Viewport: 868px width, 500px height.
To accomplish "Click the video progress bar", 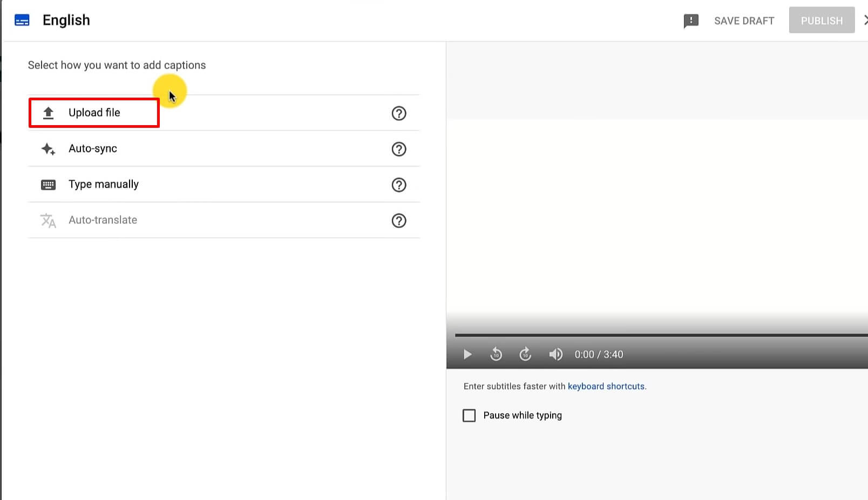I will (661, 335).
